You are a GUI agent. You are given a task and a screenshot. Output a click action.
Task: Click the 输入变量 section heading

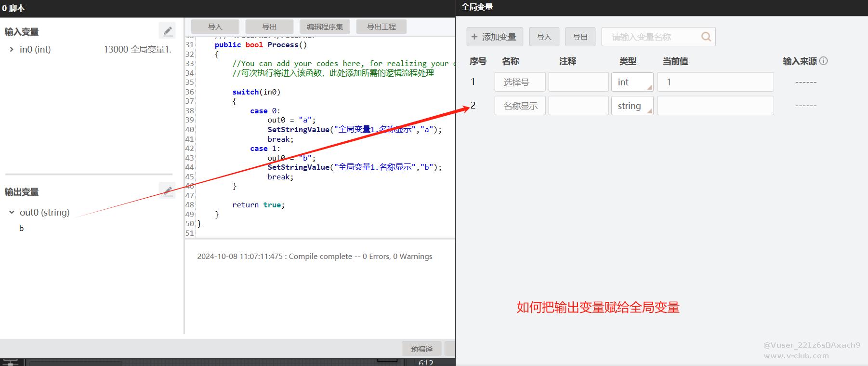22,32
